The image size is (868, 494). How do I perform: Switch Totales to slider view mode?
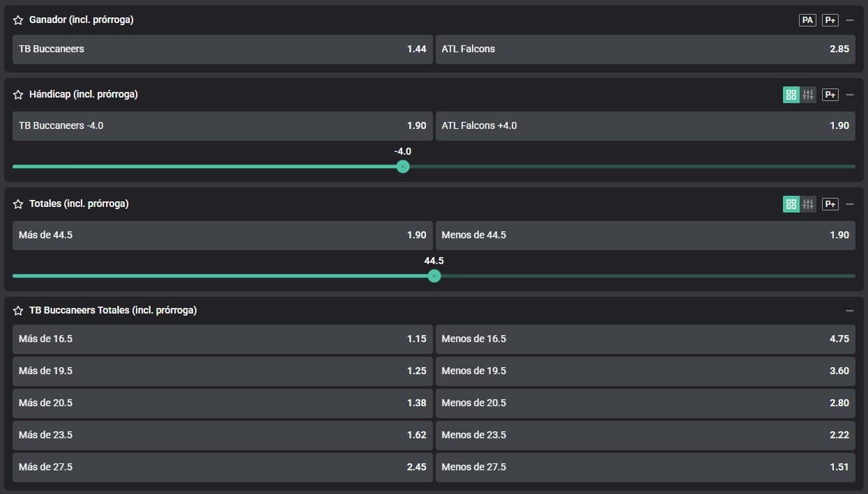coord(808,204)
